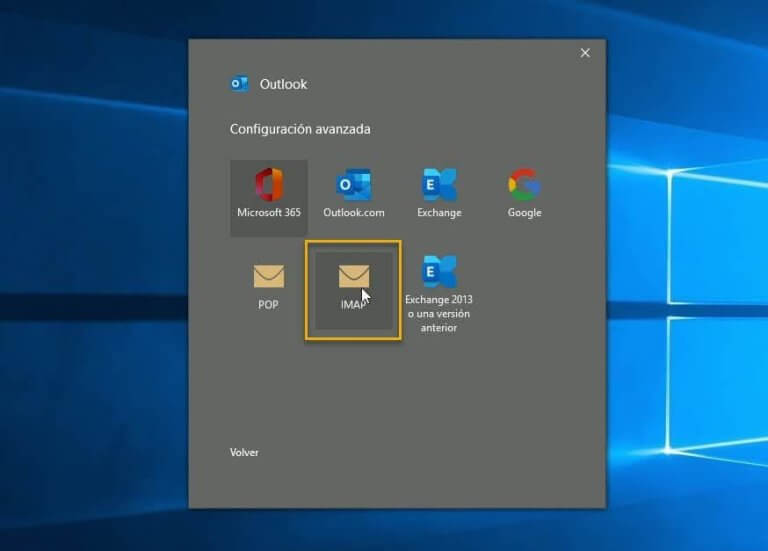Select the Exchange 2013 or earlier icon
This screenshot has width=768, height=551.
439,272
